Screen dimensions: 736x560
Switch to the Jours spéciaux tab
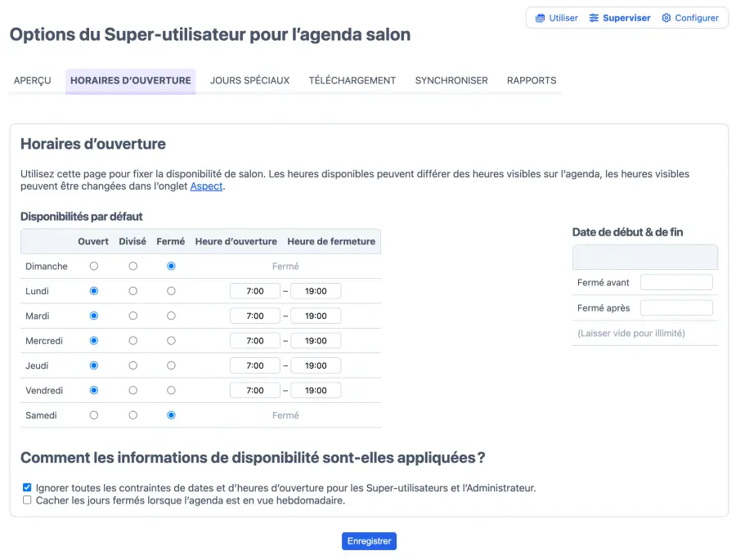[x=249, y=81]
